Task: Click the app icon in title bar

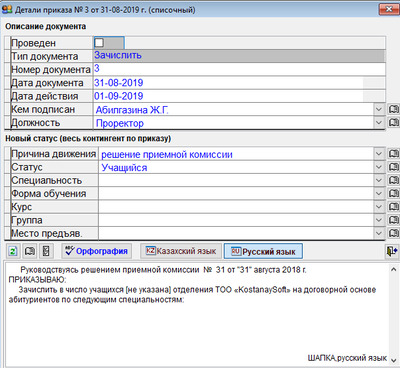Action: point(7,9)
